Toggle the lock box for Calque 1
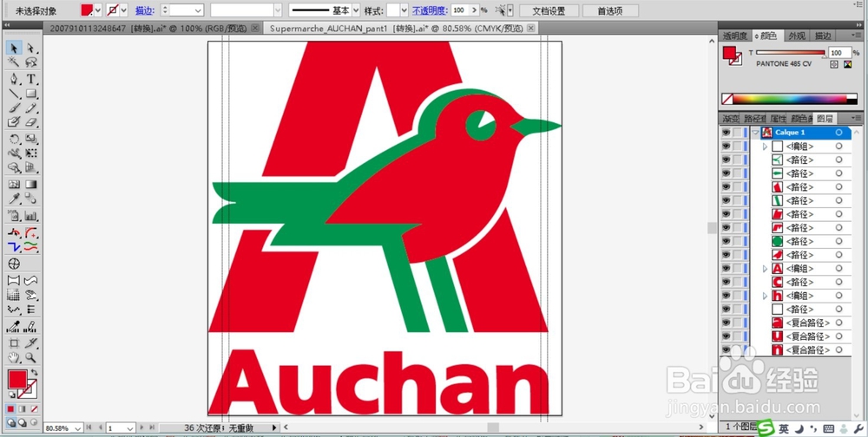868x437 pixels. coord(737,133)
